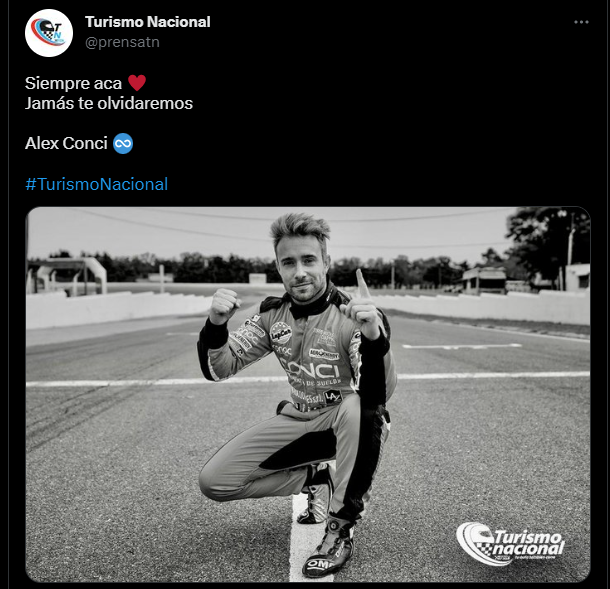This screenshot has height=589, width=610.
Task: Click the driver's raised index finger
Action: coord(361,282)
